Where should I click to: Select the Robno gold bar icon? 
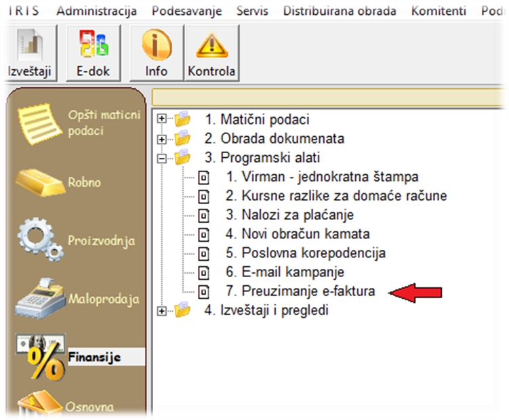click(40, 182)
